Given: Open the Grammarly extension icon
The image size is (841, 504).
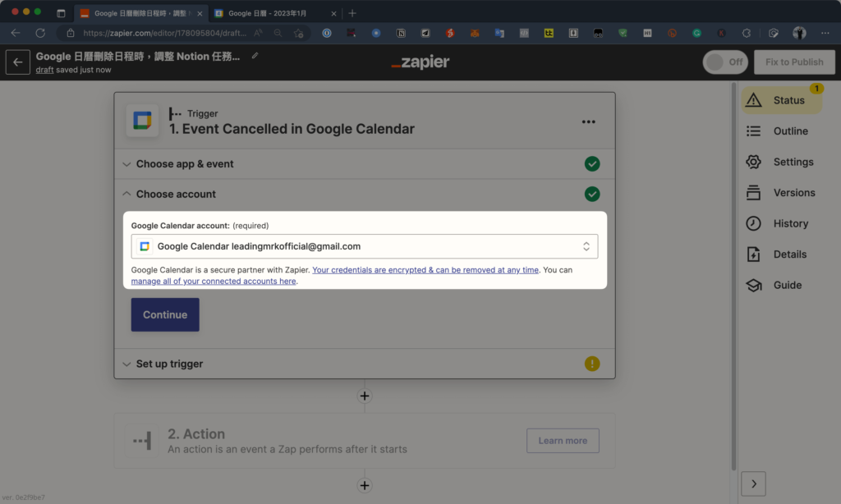Looking at the screenshot, I should [x=696, y=33].
